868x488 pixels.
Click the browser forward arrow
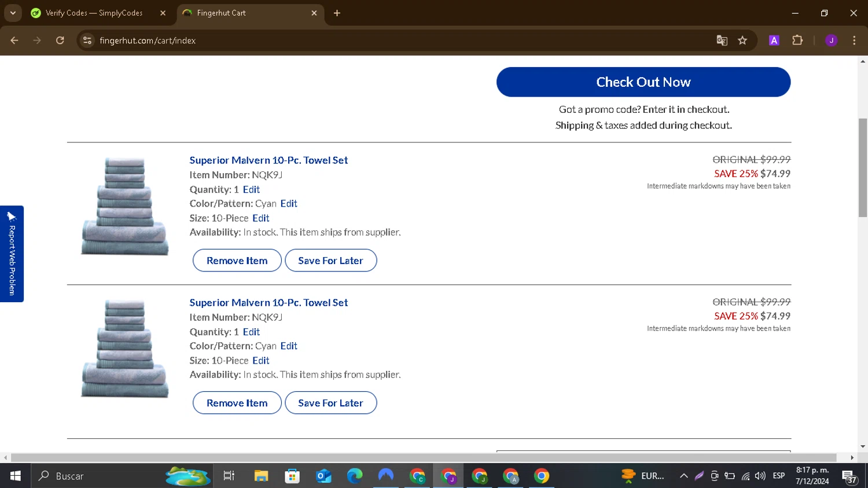37,41
